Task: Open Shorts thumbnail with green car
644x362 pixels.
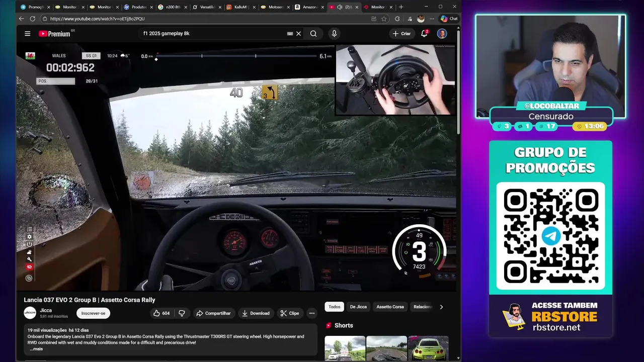Action: (x=428, y=348)
